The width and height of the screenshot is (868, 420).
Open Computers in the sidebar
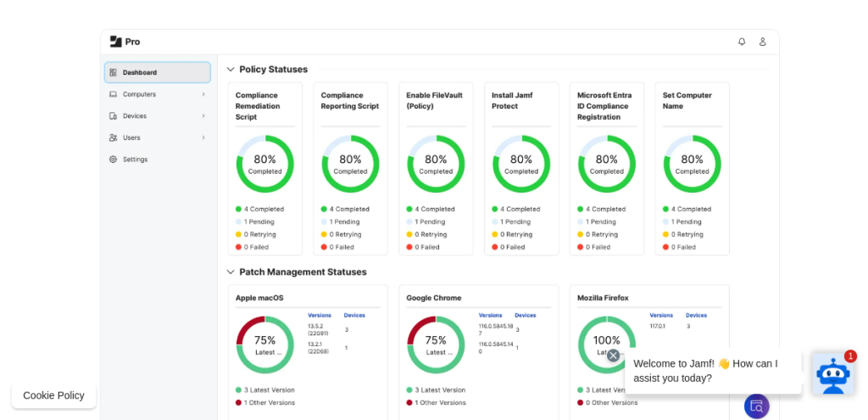[x=157, y=94]
